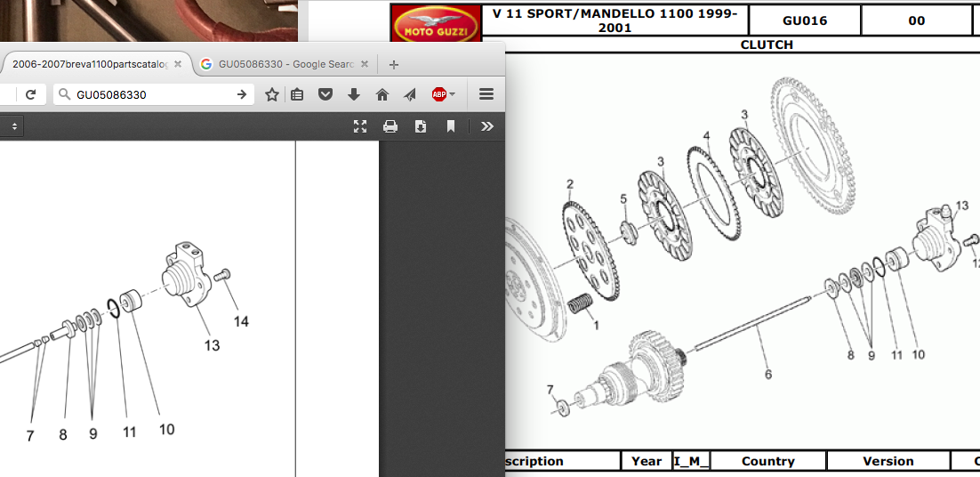Print the PDF document

(x=390, y=126)
